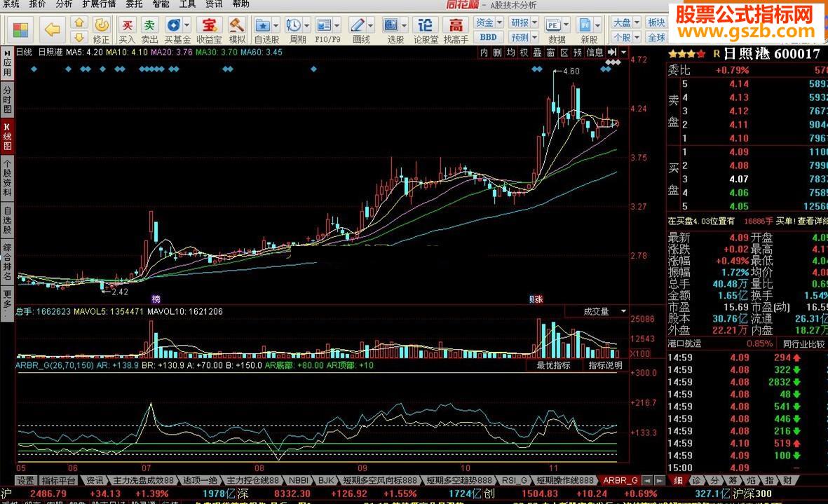Image resolution: width=828 pixels, height=504 pixels.
Task: Open the 模拟 simulation gavel icon
Action: click(237, 30)
